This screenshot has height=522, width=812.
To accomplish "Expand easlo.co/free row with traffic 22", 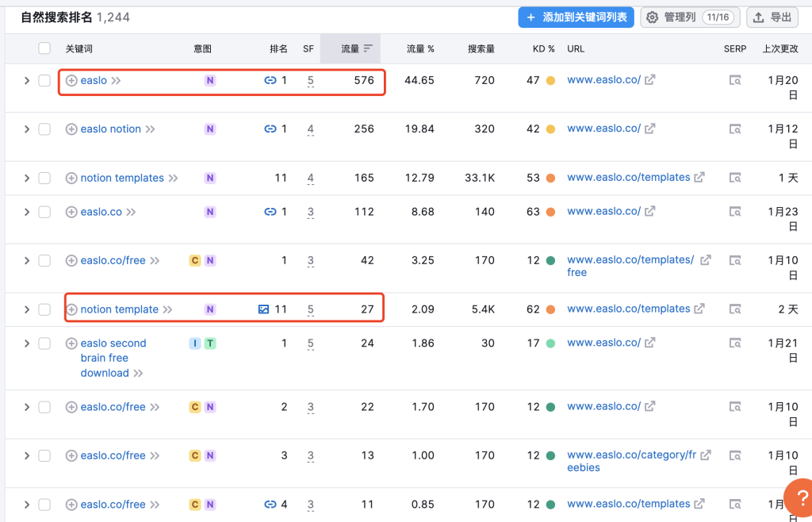I will 27,407.
